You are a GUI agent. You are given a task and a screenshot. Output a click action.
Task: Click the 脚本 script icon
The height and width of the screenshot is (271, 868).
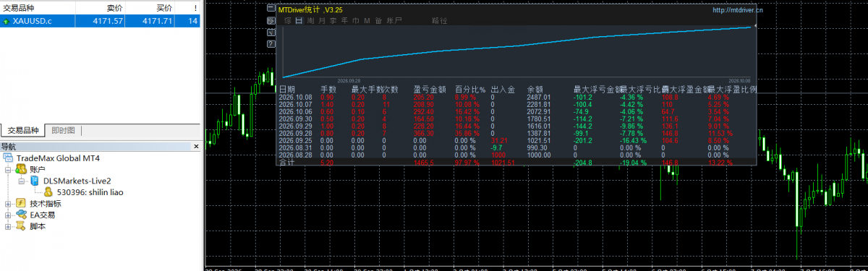click(20, 226)
